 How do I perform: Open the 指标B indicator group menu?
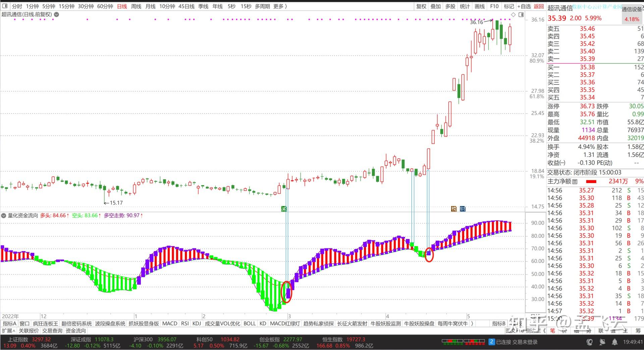pyautogui.click(x=499, y=324)
